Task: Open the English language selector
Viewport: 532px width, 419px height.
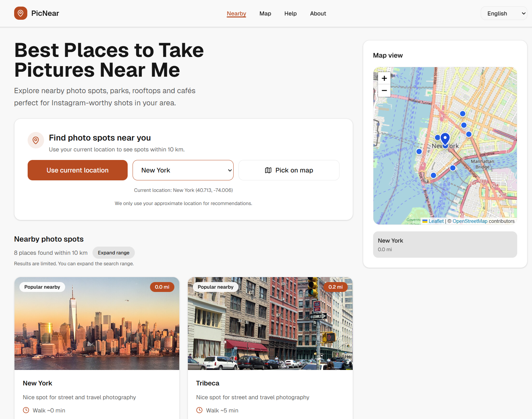Action: pos(503,13)
